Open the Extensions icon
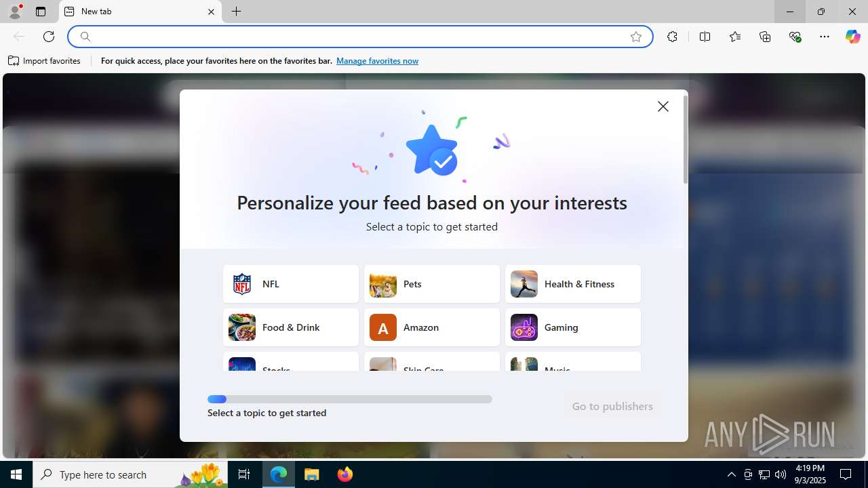Viewport: 868px width, 488px height. point(672,37)
